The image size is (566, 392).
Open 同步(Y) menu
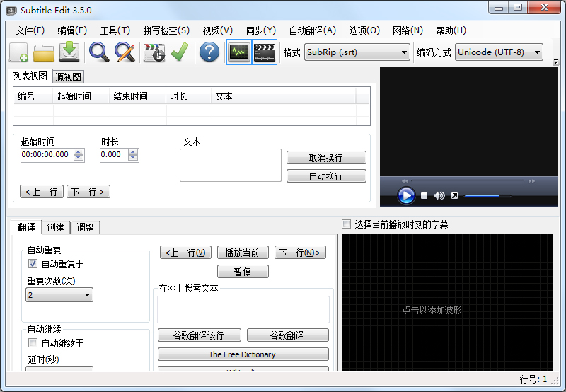(x=261, y=30)
